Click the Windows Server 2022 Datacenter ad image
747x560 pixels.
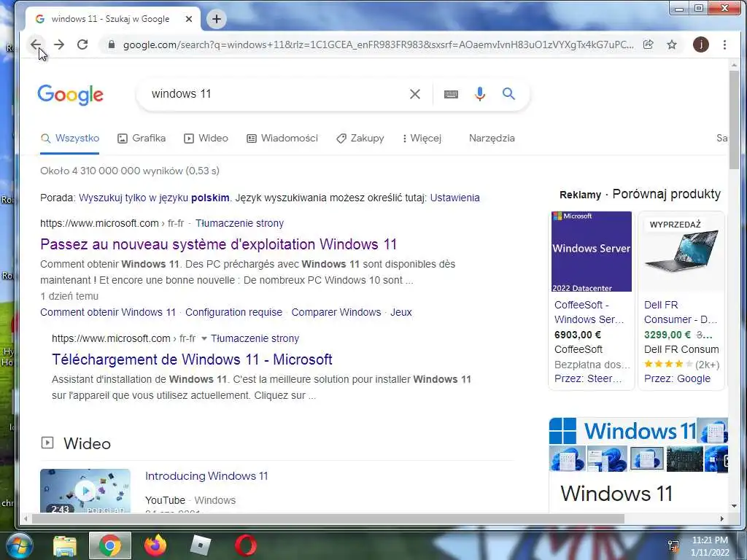[x=591, y=252]
